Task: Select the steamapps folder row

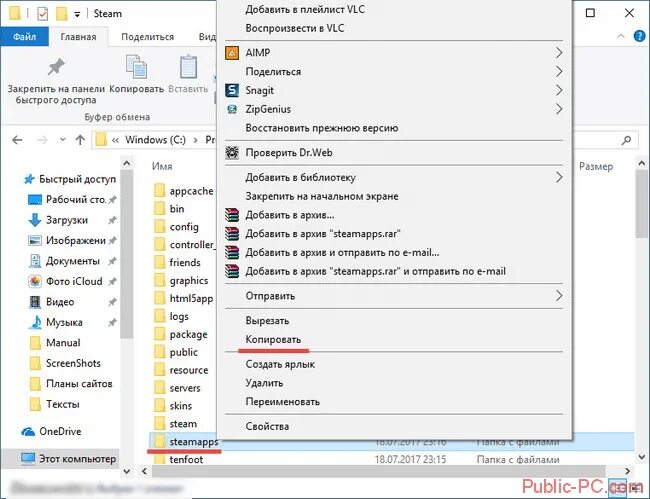Action: [x=391, y=442]
